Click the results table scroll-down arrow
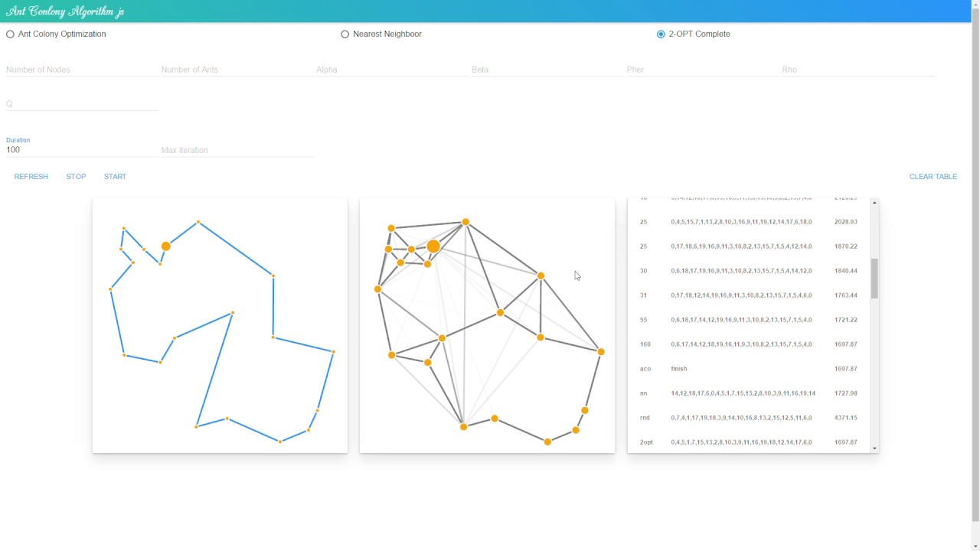Screen dimensions: 980x551 pyautogui.click(x=874, y=448)
